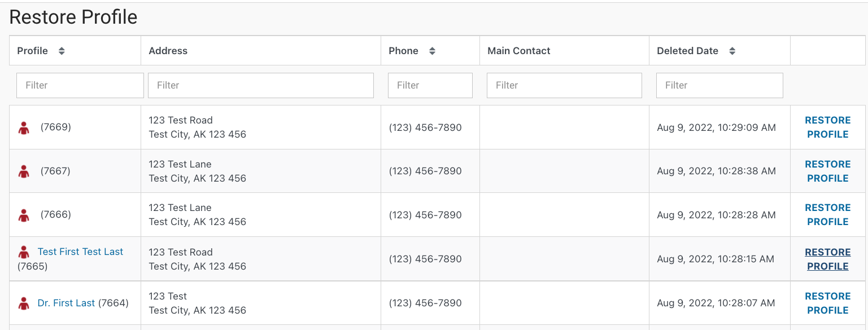The width and height of the screenshot is (868, 330).
Task: Open the Test First Test Last profile link
Action: [80, 252]
